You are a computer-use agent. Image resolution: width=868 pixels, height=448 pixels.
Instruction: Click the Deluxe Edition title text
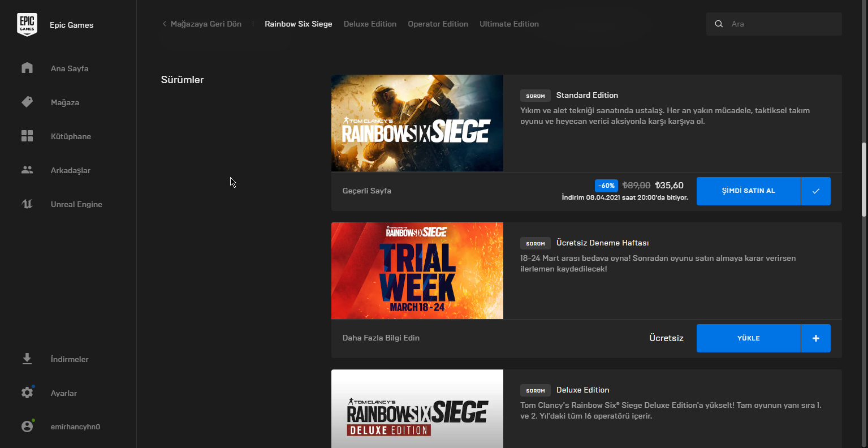pos(582,390)
